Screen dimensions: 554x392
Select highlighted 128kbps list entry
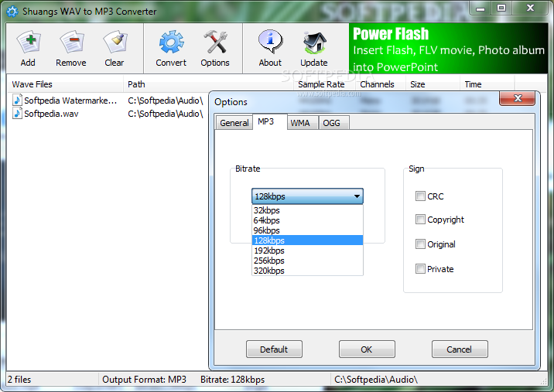[307, 240]
